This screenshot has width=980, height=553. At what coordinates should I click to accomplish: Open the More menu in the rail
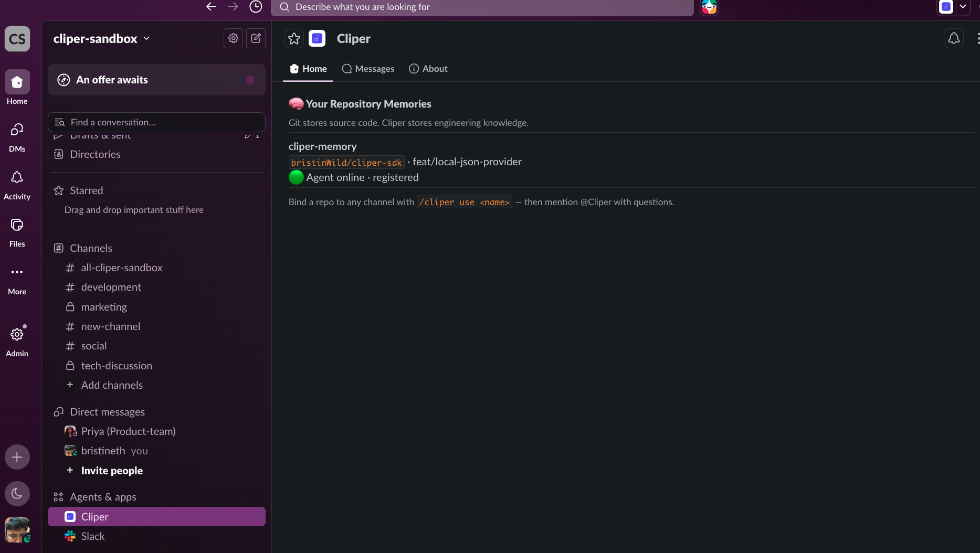click(x=17, y=280)
